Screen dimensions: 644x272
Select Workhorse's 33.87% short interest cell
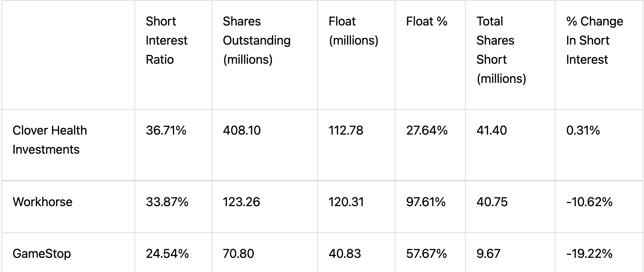[167, 202]
